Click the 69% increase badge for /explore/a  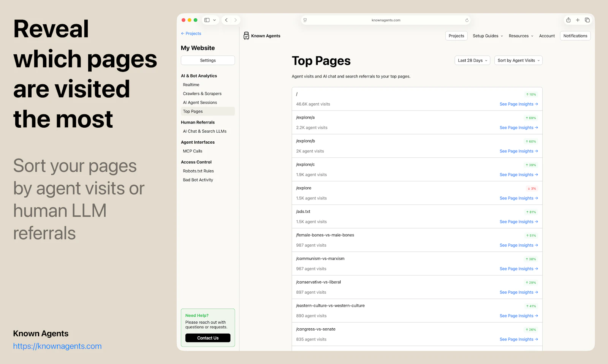coord(531,118)
